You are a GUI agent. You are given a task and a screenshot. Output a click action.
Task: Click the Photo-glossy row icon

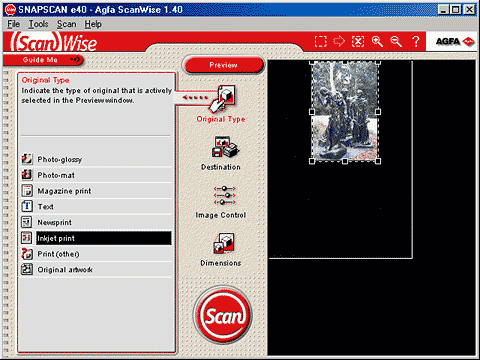[27, 159]
